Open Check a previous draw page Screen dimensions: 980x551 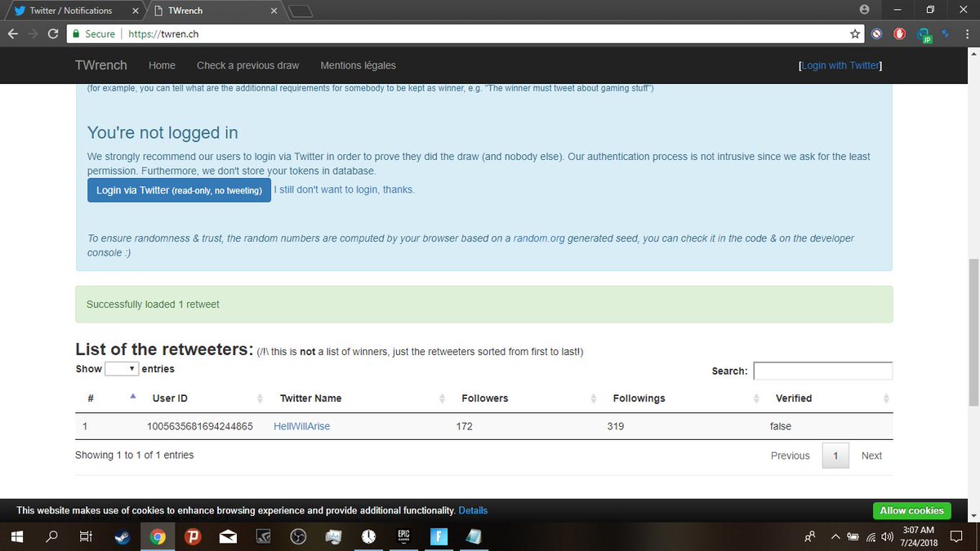248,65
